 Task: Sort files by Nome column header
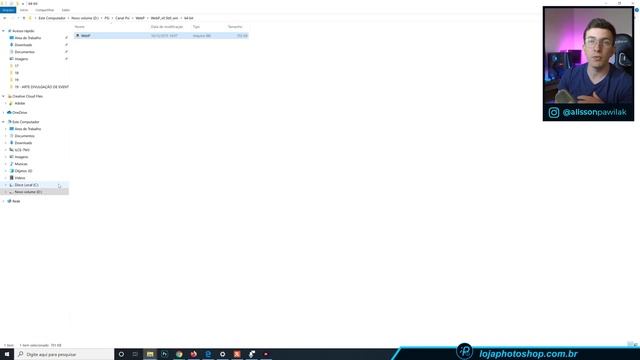tap(80, 27)
